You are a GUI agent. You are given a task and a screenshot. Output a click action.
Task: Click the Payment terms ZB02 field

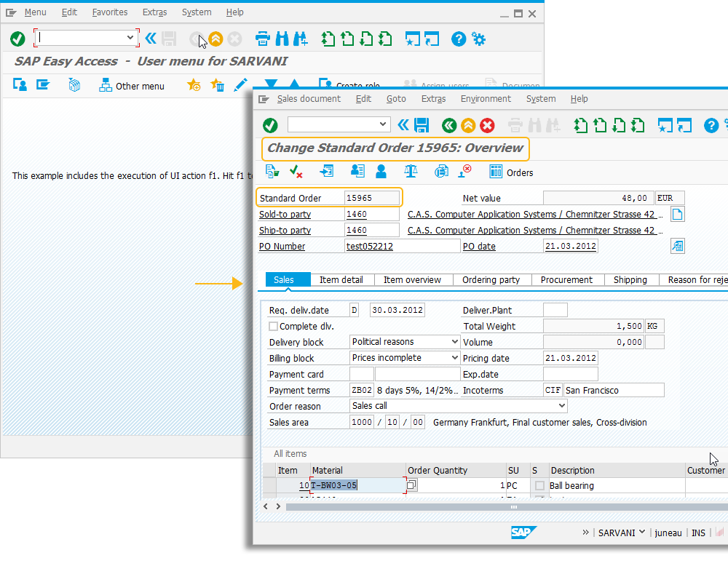click(x=362, y=390)
